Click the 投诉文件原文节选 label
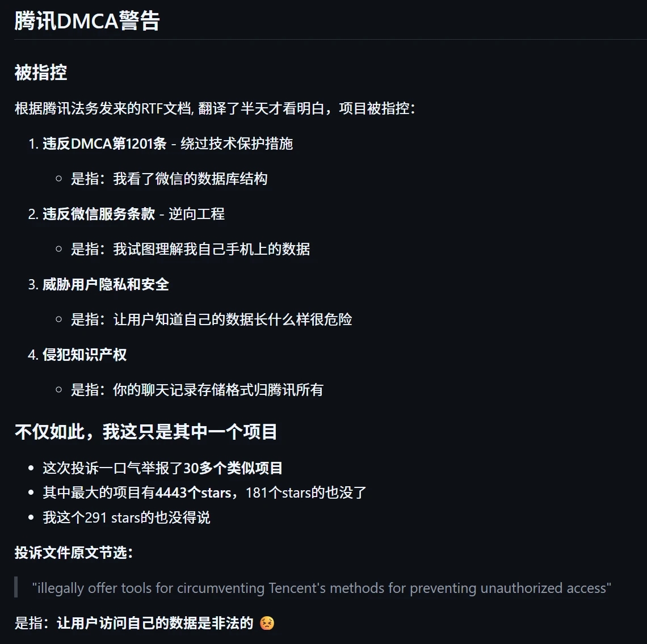This screenshot has height=644, width=647. [x=74, y=553]
